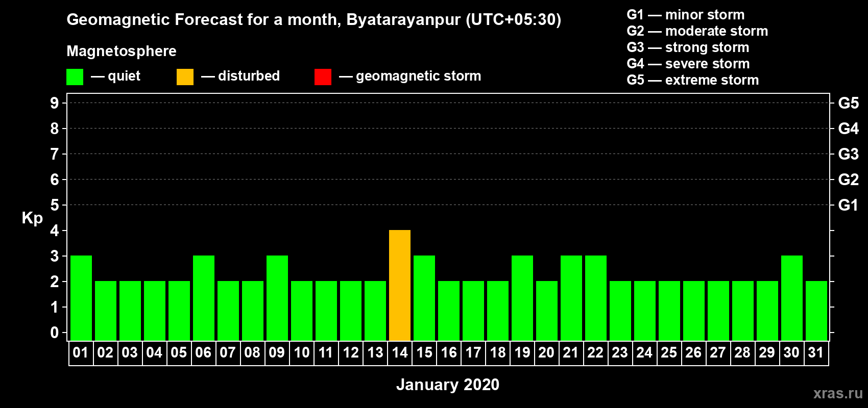Click the 'January 2020' month label
868x408 pixels.
coord(448,385)
